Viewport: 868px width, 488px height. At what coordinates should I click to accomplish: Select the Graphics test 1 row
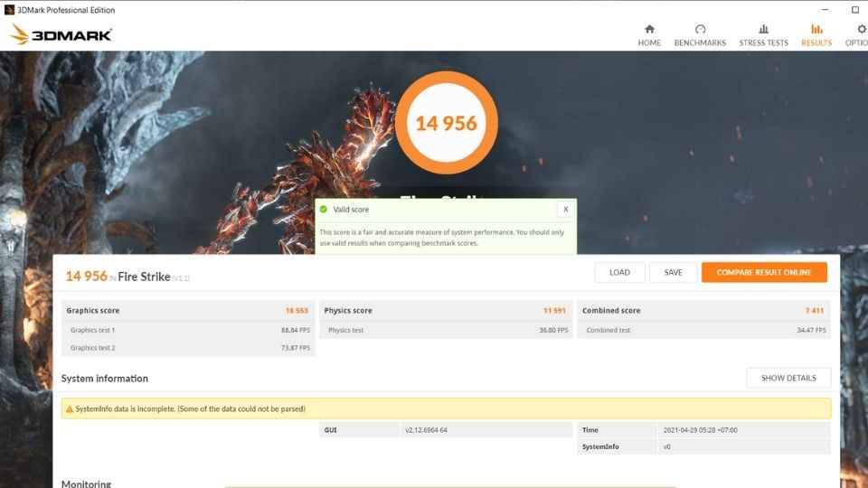point(188,330)
